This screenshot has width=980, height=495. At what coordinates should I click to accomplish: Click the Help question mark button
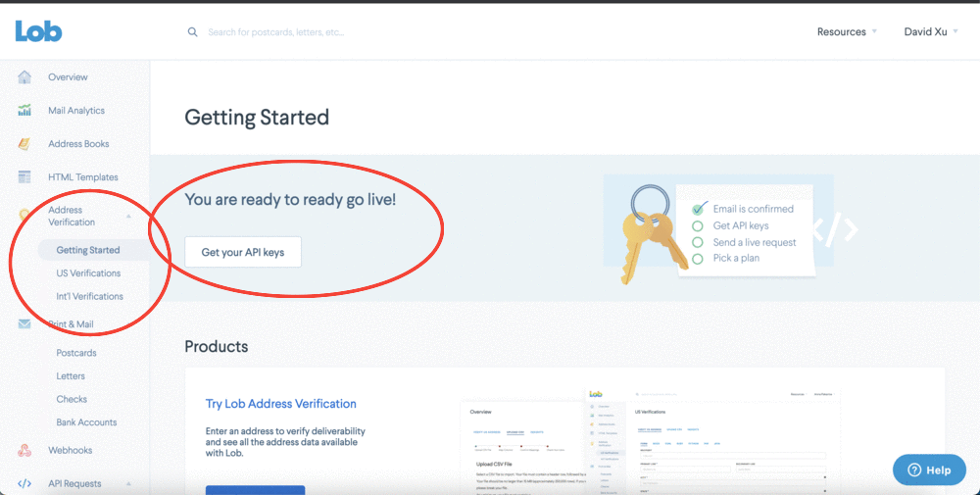(929, 470)
